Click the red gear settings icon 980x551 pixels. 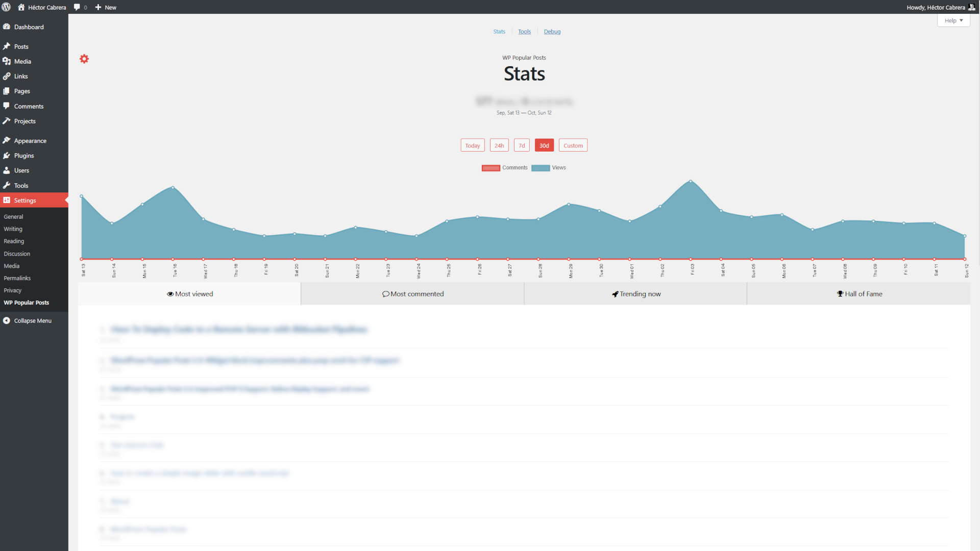[84, 59]
